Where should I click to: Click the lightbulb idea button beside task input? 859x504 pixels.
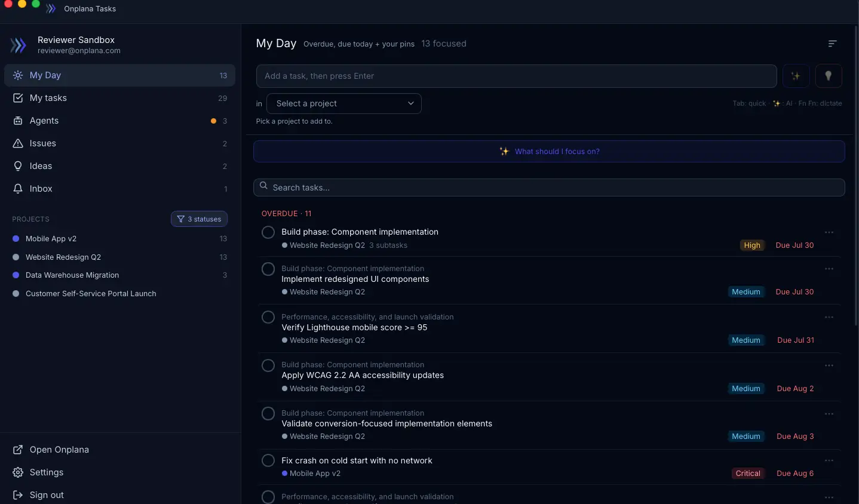coord(829,76)
